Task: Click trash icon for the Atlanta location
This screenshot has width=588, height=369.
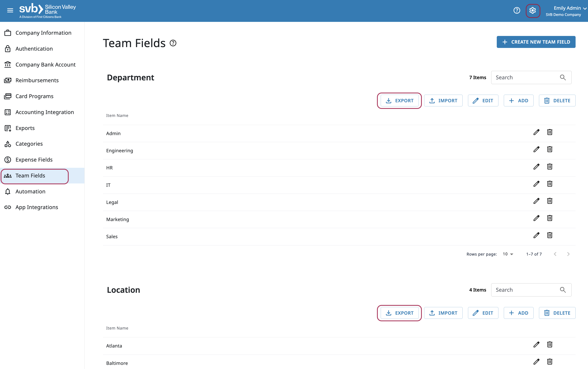Action: 550,344
